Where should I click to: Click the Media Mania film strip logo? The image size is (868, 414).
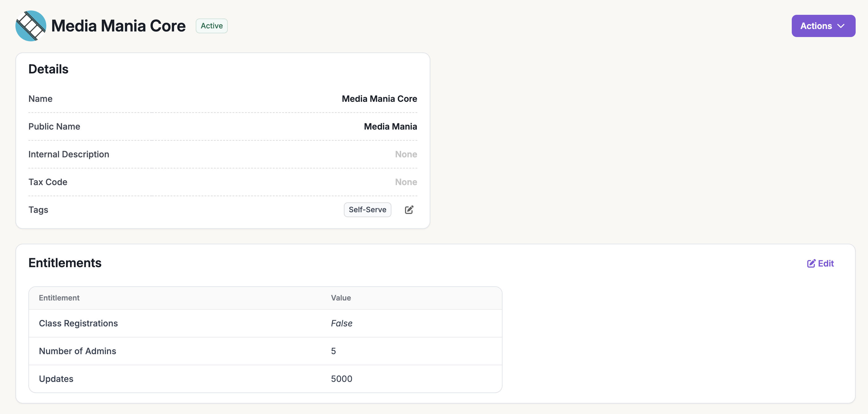pyautogui.click(x=31, y=26)
